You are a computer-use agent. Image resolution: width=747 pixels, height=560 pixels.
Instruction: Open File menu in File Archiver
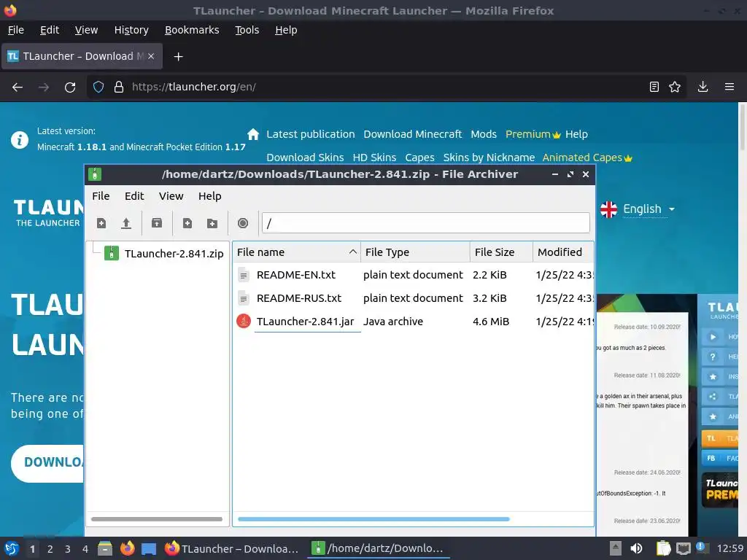pyautogui.click(x=101, y=196)
